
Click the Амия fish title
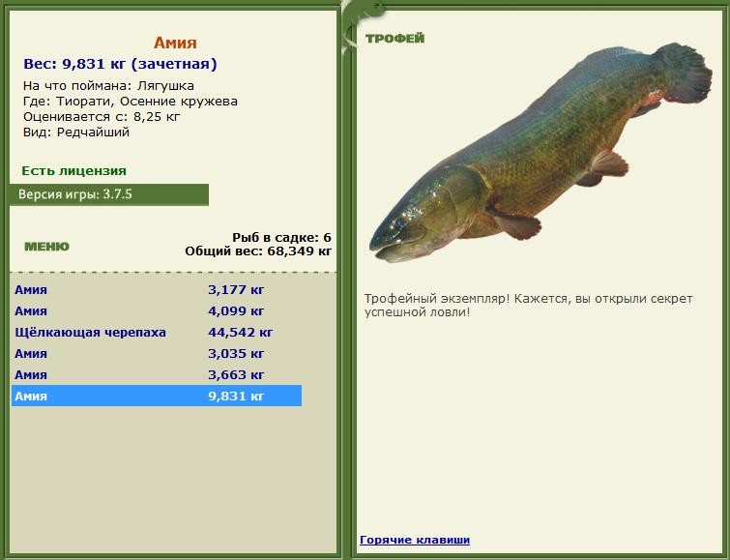click(175, 43)
